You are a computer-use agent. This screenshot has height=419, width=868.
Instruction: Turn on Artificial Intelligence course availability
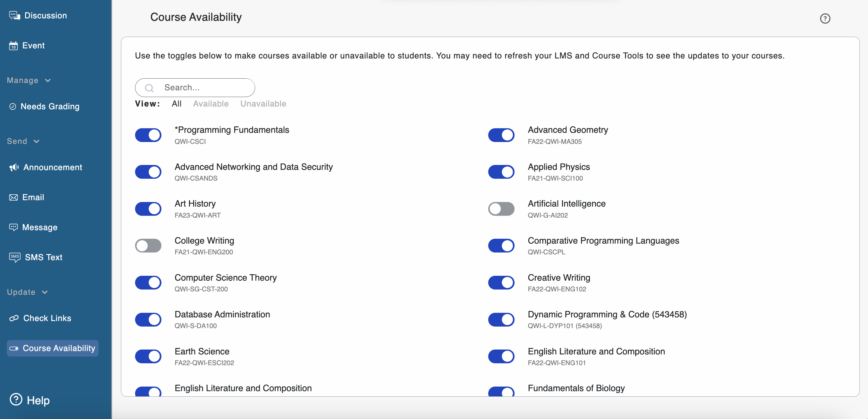pos(501,209)
